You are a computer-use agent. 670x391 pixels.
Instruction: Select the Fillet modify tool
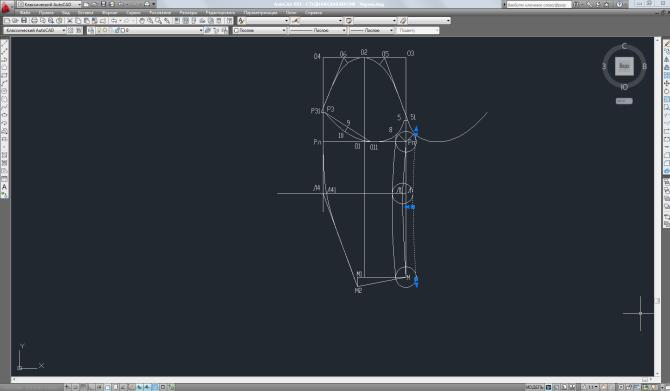(667, 163)
